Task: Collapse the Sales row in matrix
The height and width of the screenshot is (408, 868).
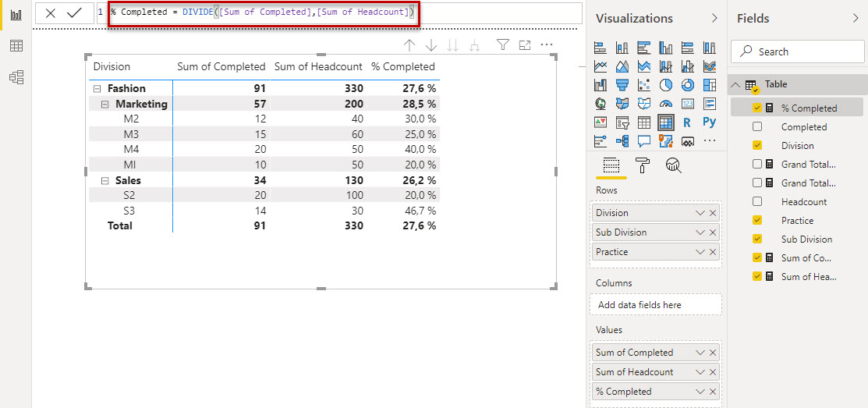Action: pos(106,180)
